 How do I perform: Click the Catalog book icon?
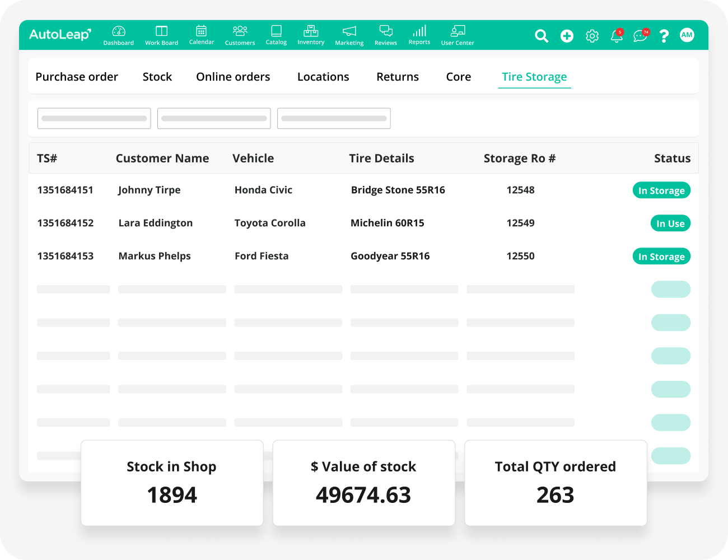276,31
